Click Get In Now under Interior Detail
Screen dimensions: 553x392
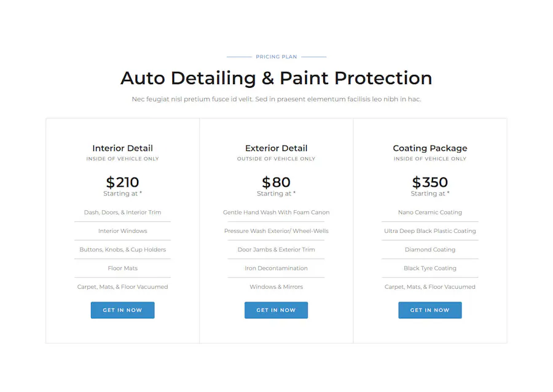122,310
